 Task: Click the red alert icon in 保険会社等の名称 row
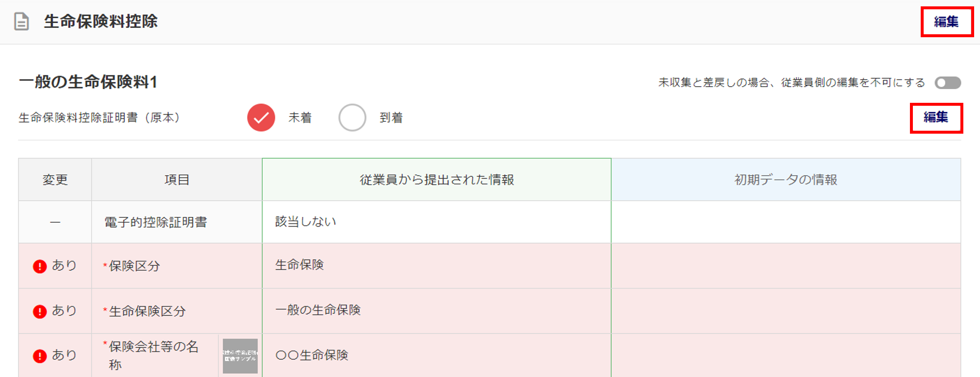40,356
